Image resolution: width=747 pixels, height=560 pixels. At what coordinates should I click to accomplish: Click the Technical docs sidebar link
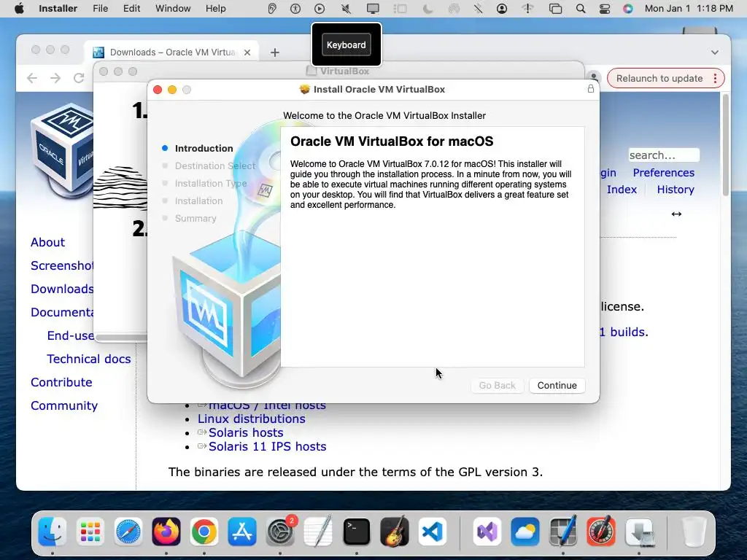(x=88, y=359)
